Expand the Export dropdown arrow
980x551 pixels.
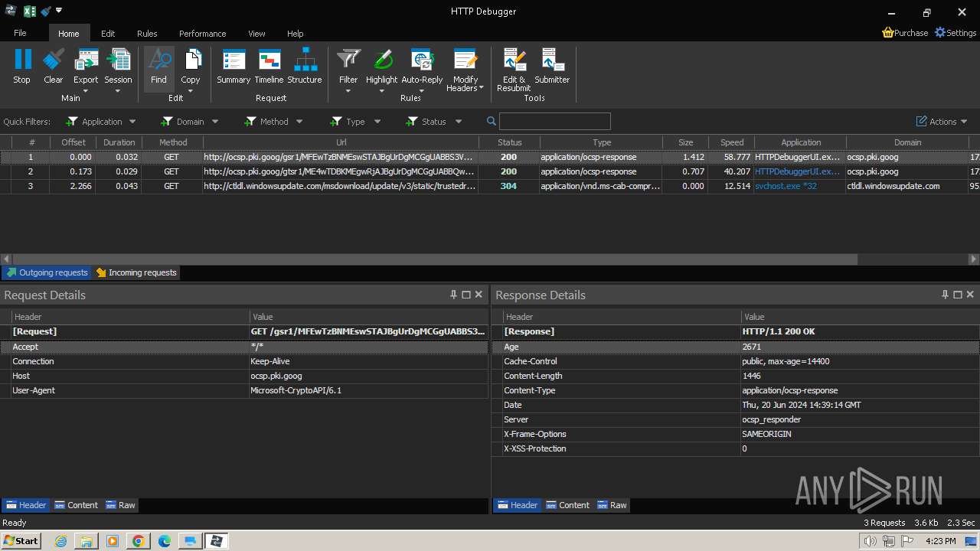click(86, 91)
